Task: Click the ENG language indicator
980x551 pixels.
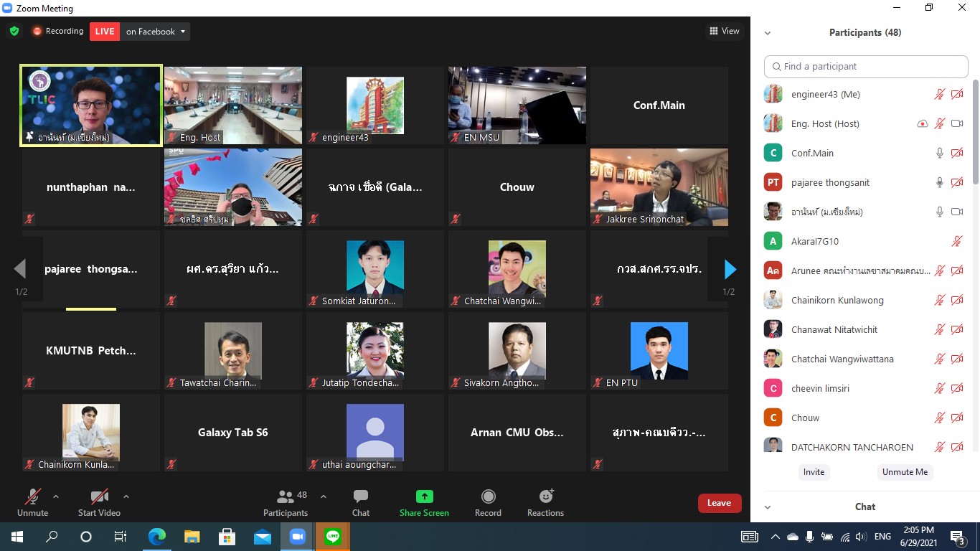Action: point(883,537)
